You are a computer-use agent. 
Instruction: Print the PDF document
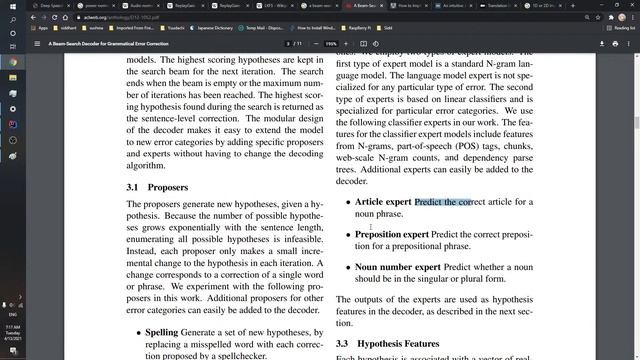(615, 44)
